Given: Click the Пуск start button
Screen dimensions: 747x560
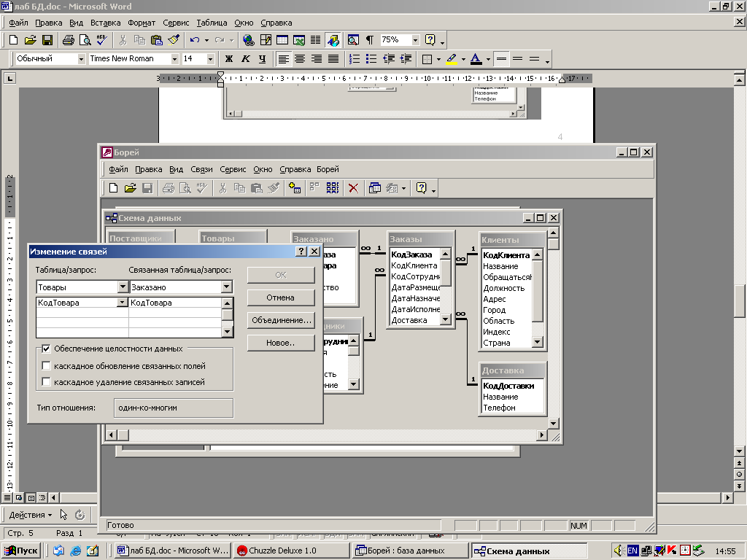Looking at the screenshot, I should pos(21,551).
